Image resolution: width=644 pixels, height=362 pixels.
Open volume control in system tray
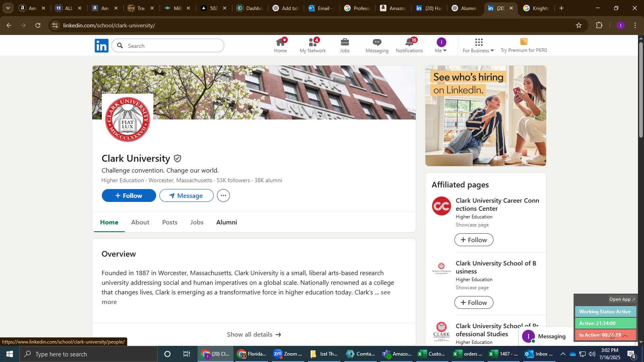point(592,354)
